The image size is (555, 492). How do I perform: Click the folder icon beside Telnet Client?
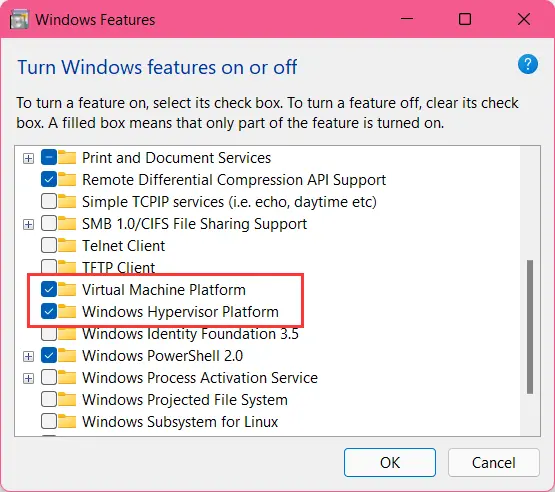click(67, 246)
